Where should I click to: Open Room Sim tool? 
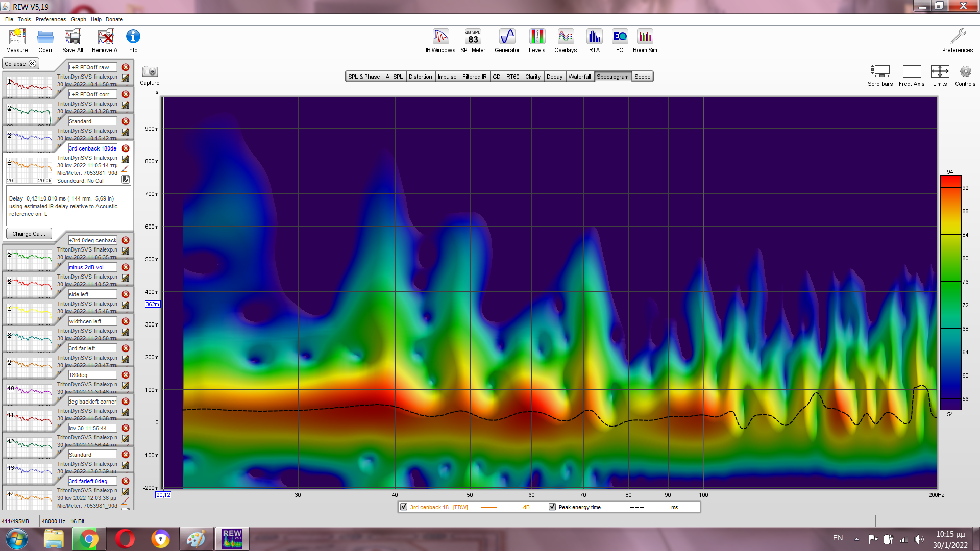[x=645, y=41]
